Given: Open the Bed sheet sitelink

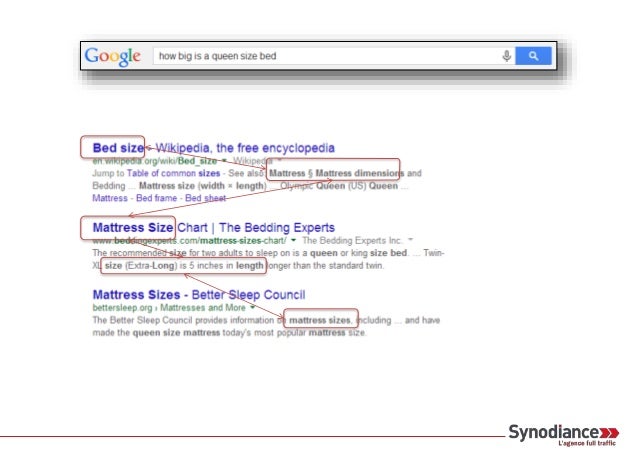Looking at the screenshot, I should (205, 198).
